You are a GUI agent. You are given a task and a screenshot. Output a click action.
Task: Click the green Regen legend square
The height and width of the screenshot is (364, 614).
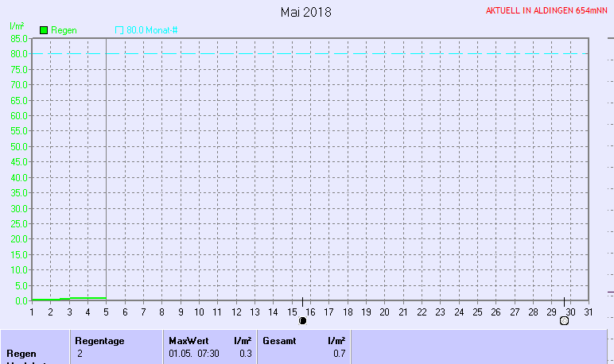pos(44,30)
